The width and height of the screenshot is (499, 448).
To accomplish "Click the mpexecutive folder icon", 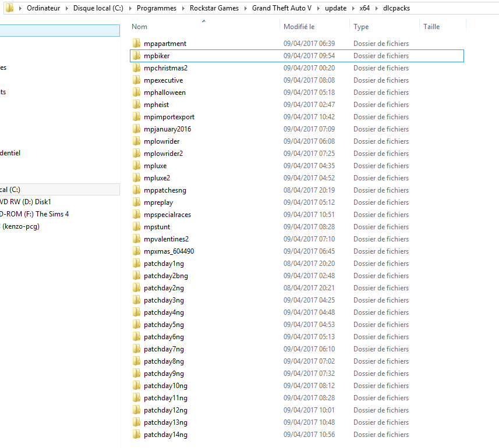I will tap(136, 80).
